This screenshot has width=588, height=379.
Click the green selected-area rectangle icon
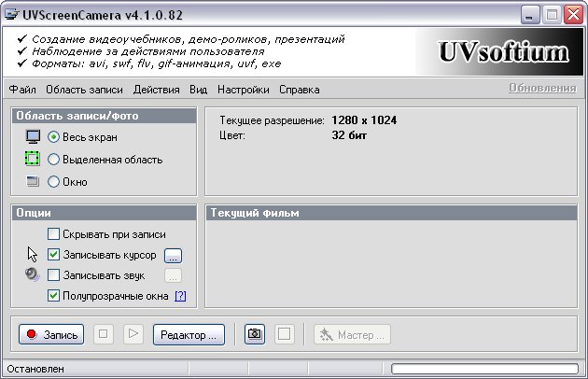tap(34, 159)
